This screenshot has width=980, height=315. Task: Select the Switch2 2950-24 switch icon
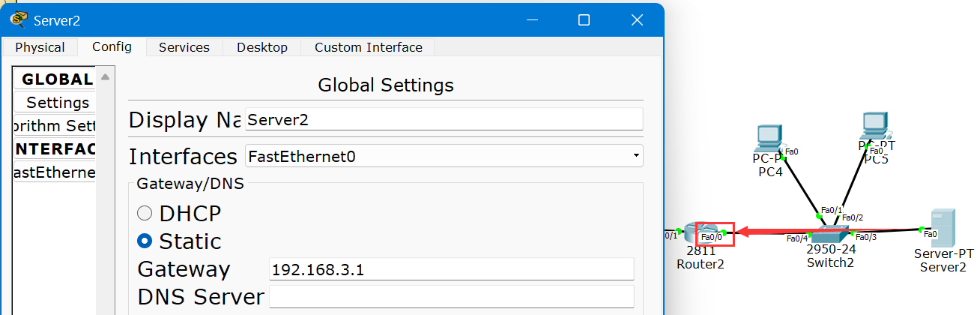point(830,234)
